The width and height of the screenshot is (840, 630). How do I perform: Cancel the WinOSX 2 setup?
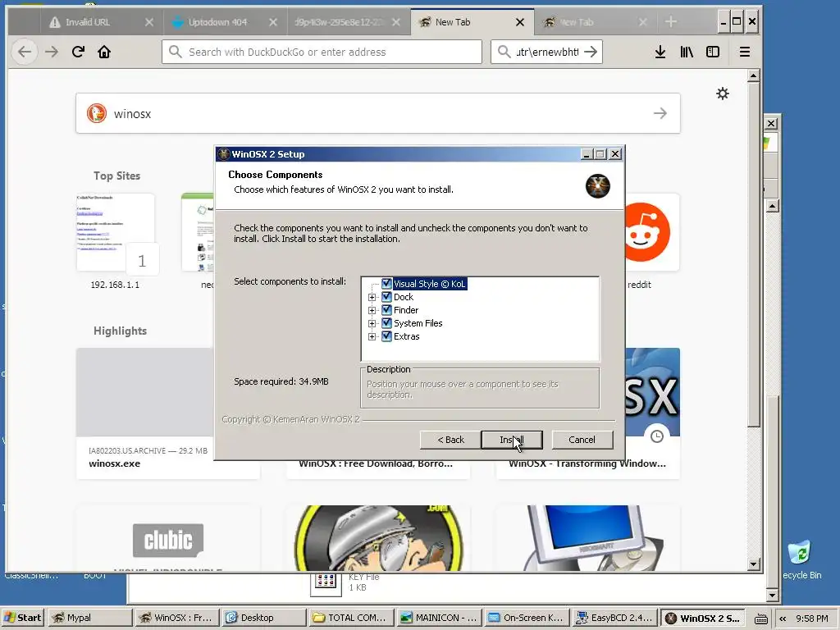coord(582,440)
